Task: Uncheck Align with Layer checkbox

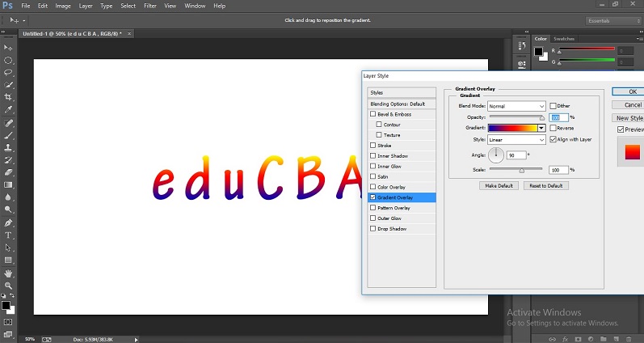Action: (x=553, y=139)
